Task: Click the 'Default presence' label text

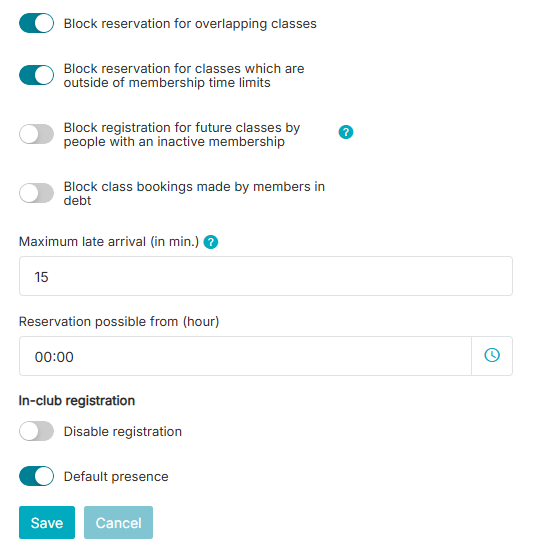Action: [x=116, y=477]
